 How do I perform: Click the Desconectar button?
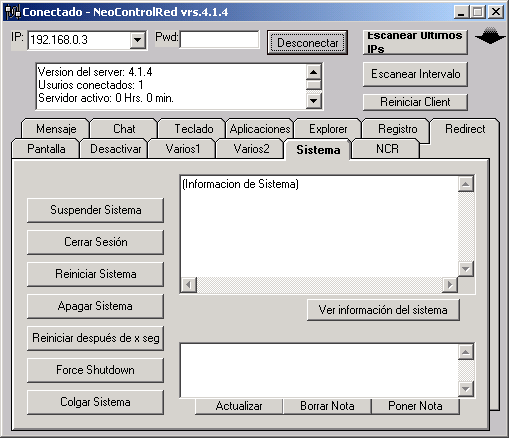click(x=307, y=42)
